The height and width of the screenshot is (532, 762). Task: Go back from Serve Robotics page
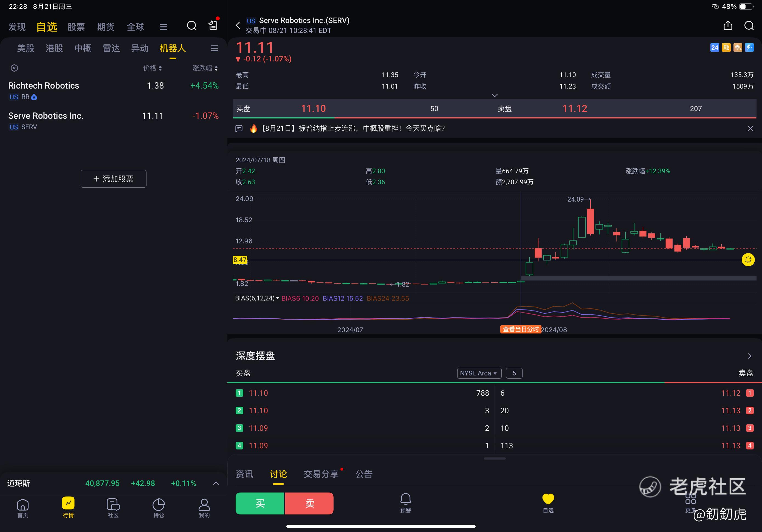pyautogui.click(x=238, y=25)
